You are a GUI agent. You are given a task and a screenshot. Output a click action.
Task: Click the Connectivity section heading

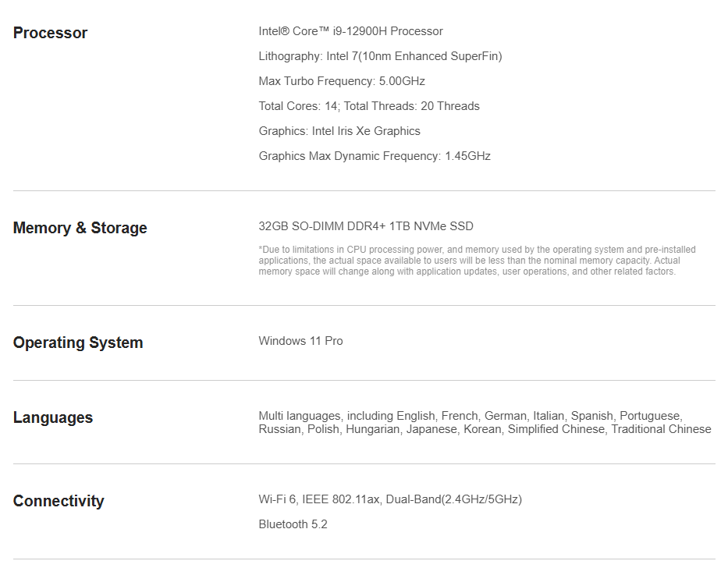pos(59,501)
